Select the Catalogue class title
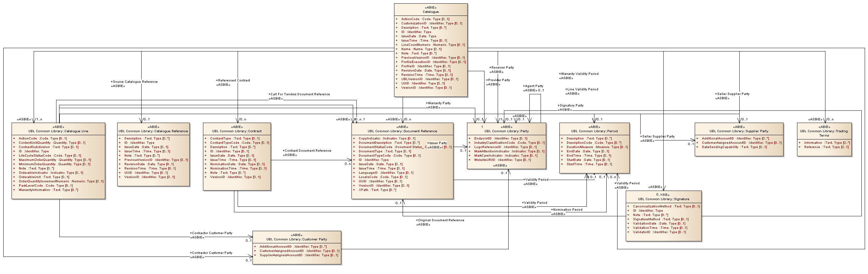868x274 pixels. [x=430, y=12]
